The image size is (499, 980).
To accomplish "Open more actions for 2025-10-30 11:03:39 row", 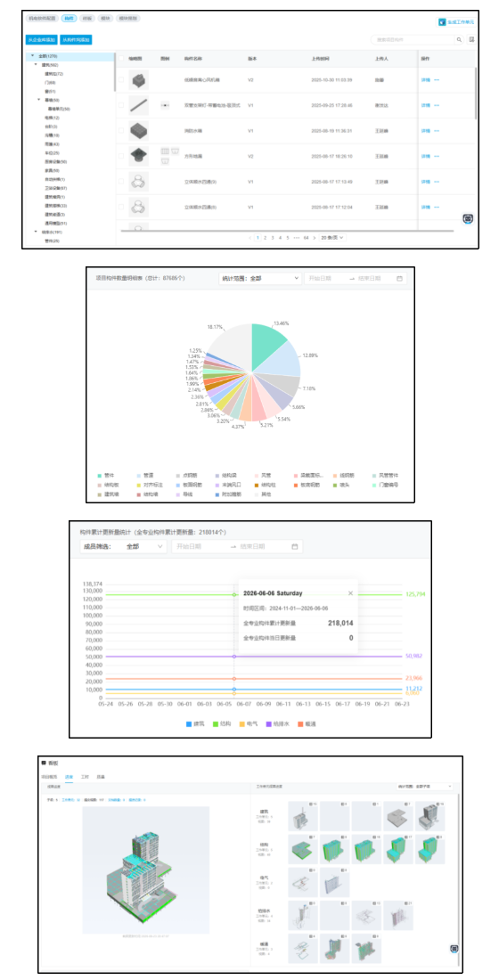I will coord(437,80).
